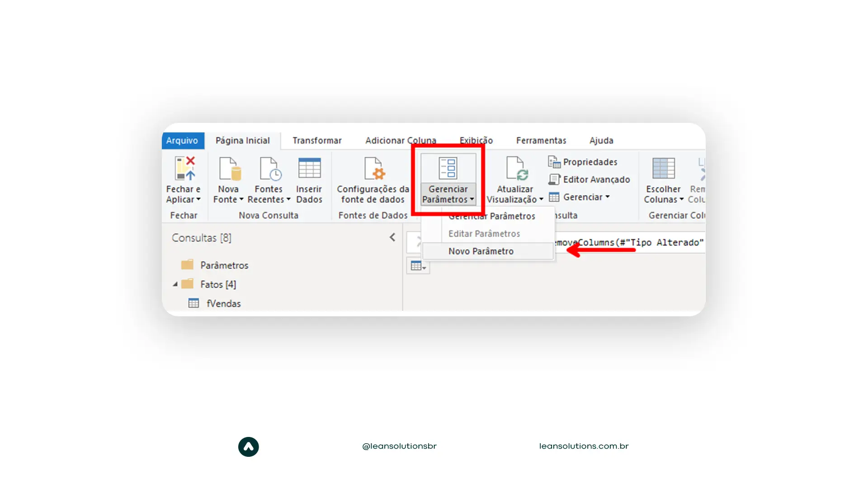Open the fVendas query
Image resolution: width=868 pixels, height=488 pixels.
coord(215,304)
